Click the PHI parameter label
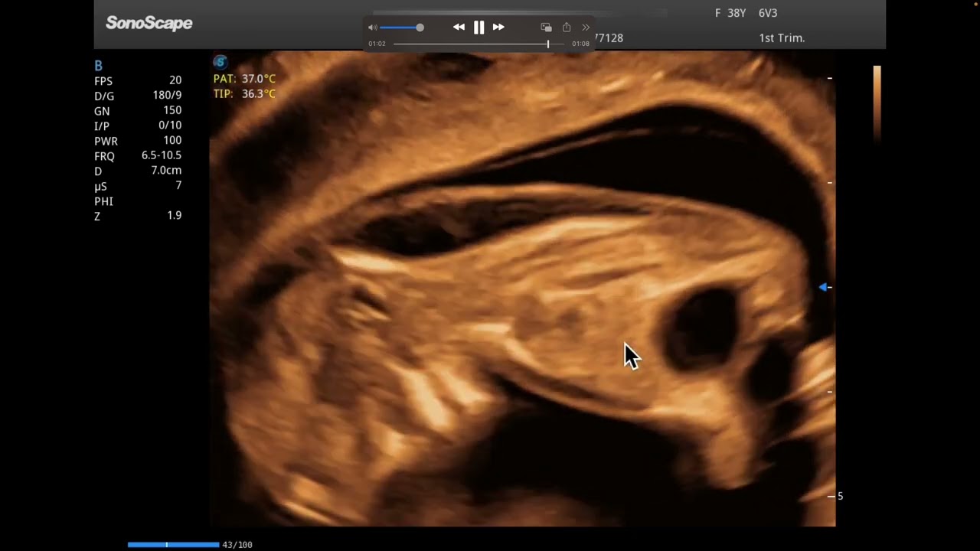This screenshot has height=551, width=980. [x=103, y=201]
